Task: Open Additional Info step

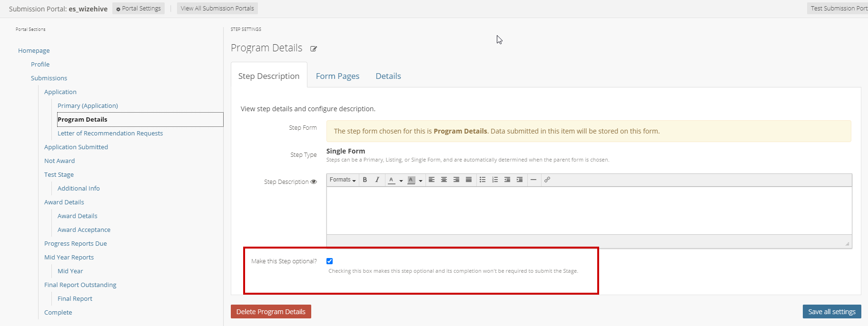Action: 79,188
